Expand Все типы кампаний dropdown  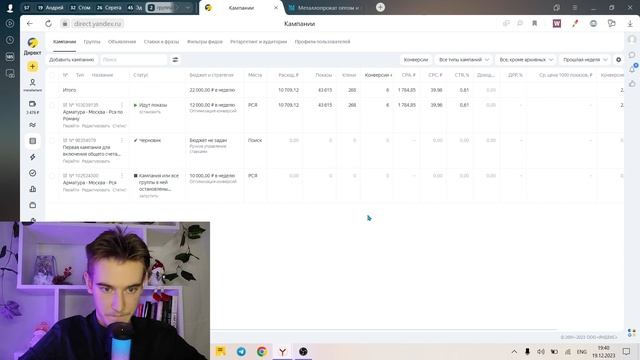tap(463, 60)
